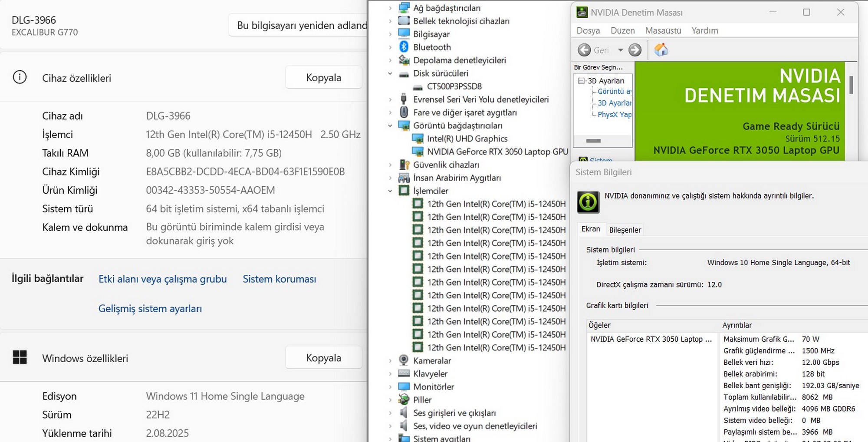Image resolution: width=868 pixels, height=442 pixels.
Task: Collapse the 3D Ayarları tree branch
Action: coord(581,81)
